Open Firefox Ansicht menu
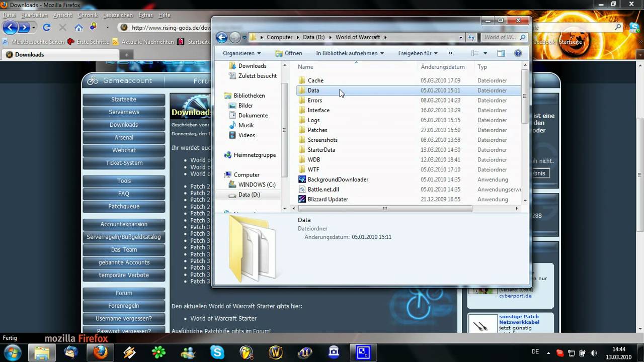Viewport: 644px width, 362px height. pos(63,15)
